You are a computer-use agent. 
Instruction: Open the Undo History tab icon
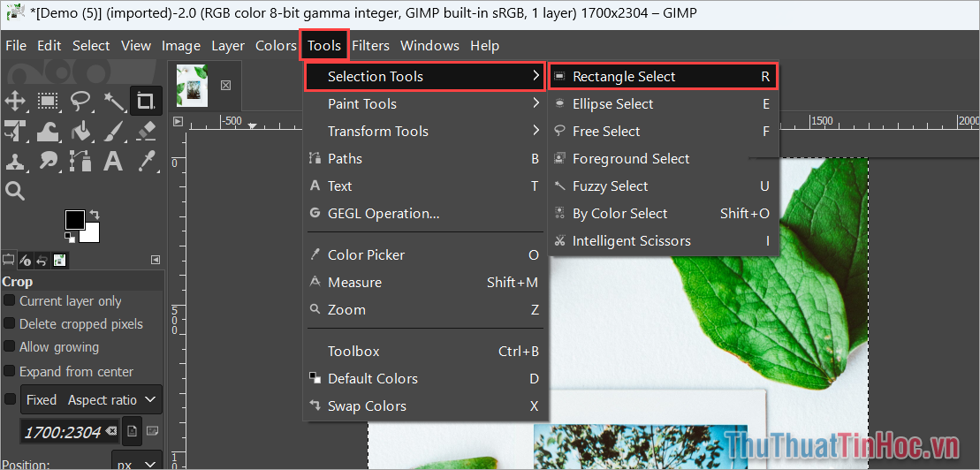(x=42, y=260)
